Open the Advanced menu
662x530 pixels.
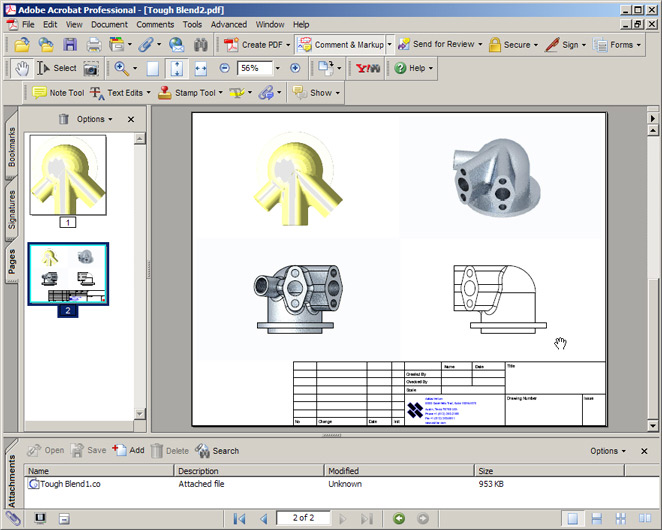(x=228, y=24)
